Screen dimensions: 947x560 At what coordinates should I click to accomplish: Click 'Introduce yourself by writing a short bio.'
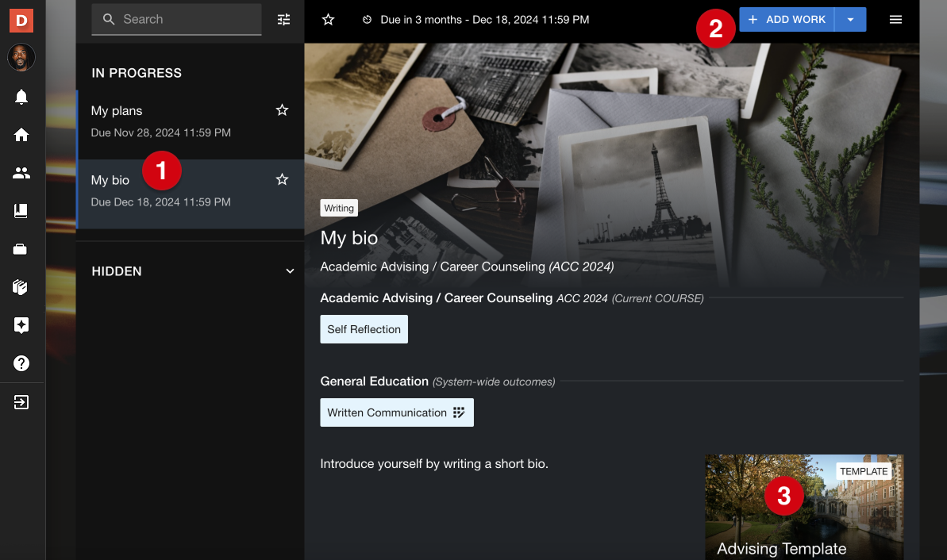(434, 464)
